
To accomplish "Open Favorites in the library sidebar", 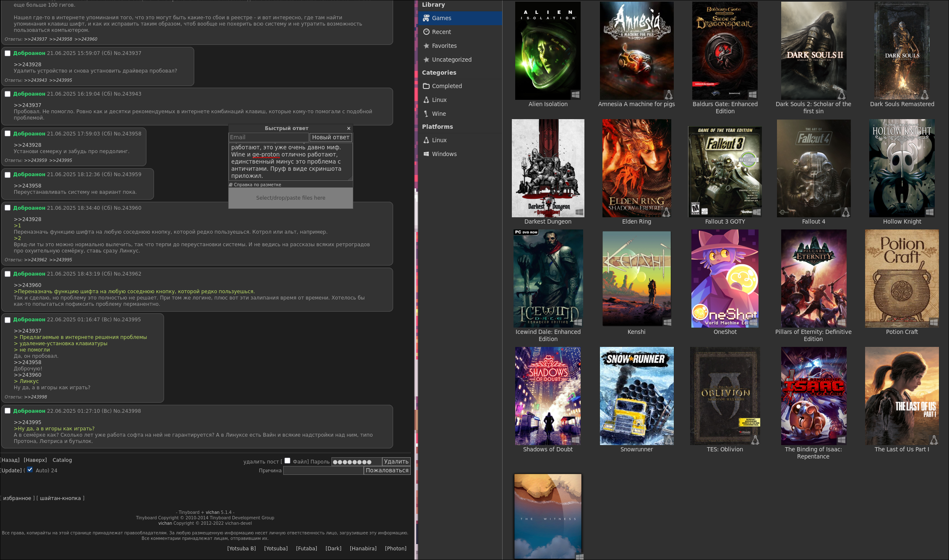I will click(460, 46).
